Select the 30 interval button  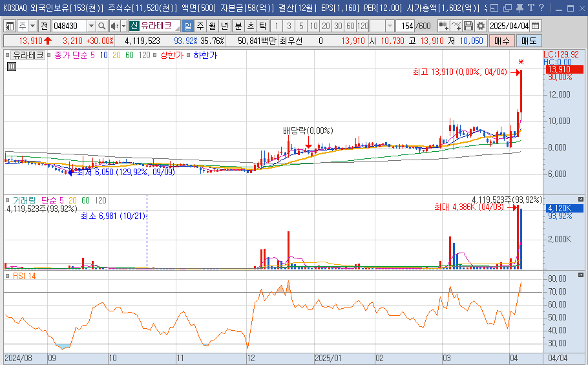[338, 26]
